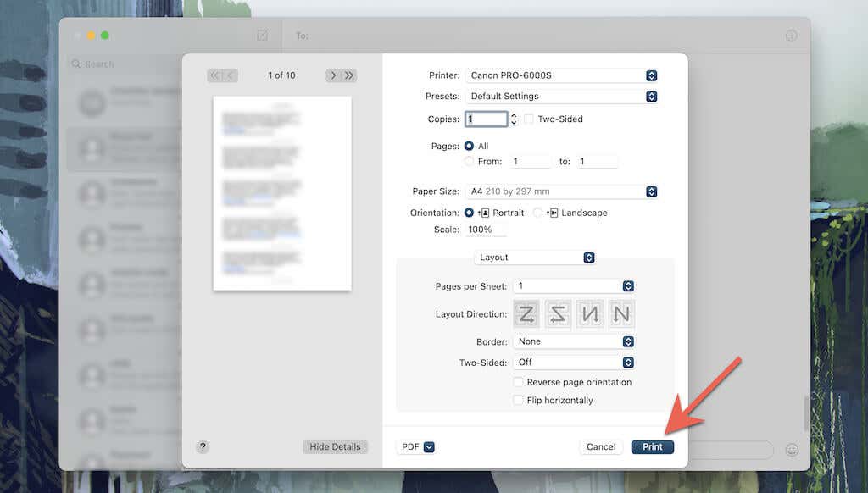868x493 pixels.
Task: Click the Messages window compose icon
Action: pyautogui.click(x=262, y=36)
